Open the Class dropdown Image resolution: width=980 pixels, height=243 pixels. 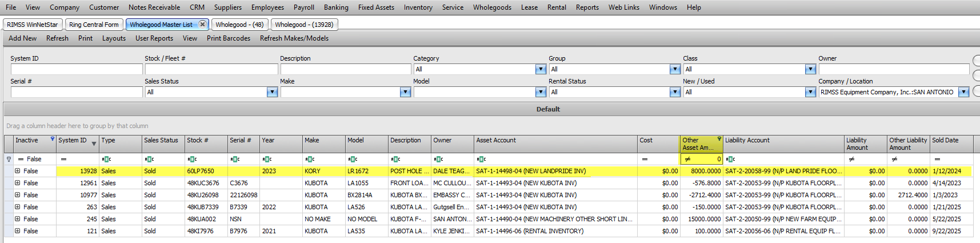coord(810,69)
